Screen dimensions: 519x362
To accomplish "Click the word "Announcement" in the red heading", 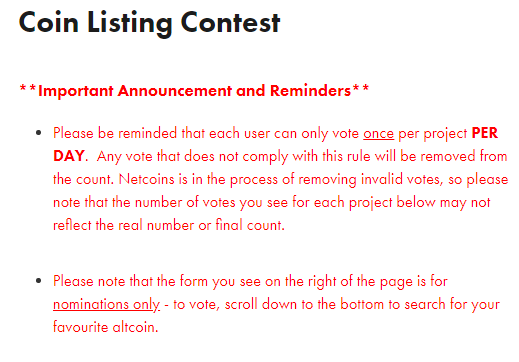I will coord(175,91).
